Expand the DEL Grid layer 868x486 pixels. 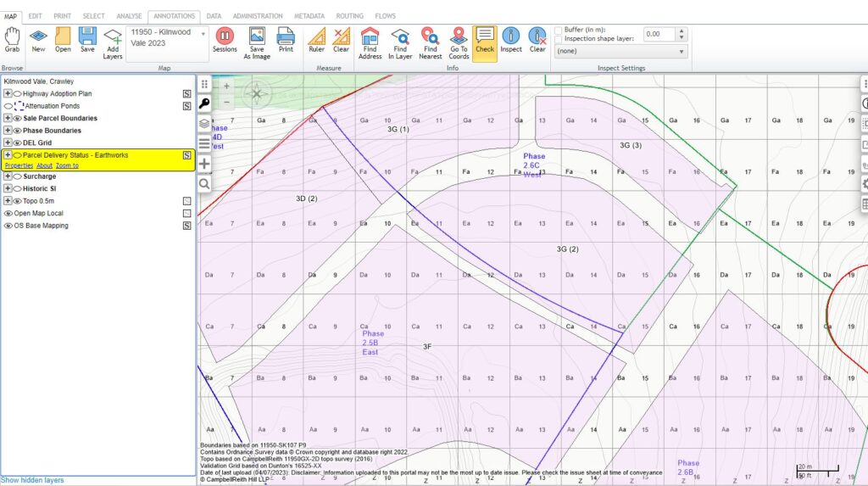pos(8,142)
